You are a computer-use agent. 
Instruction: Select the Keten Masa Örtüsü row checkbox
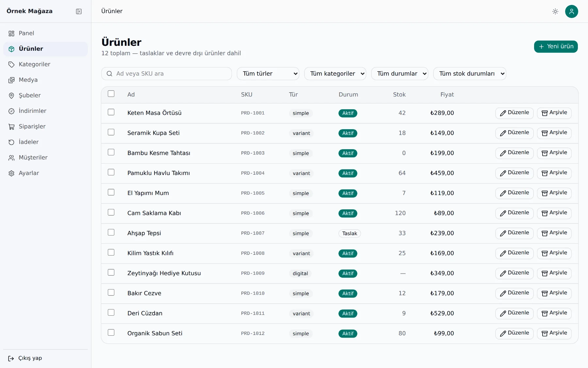pos(111,112)
